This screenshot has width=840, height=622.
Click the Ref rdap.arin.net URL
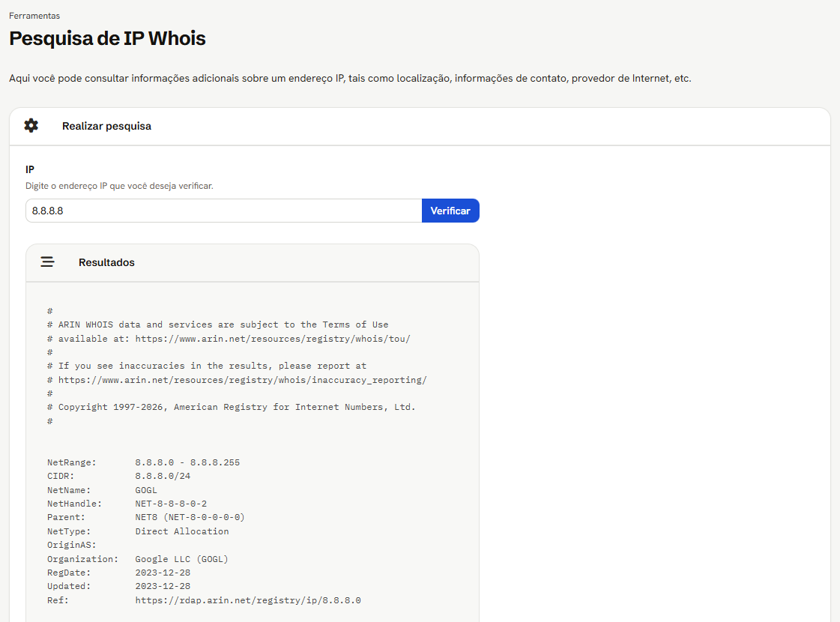pyautogui.click(x=248, y=600)
